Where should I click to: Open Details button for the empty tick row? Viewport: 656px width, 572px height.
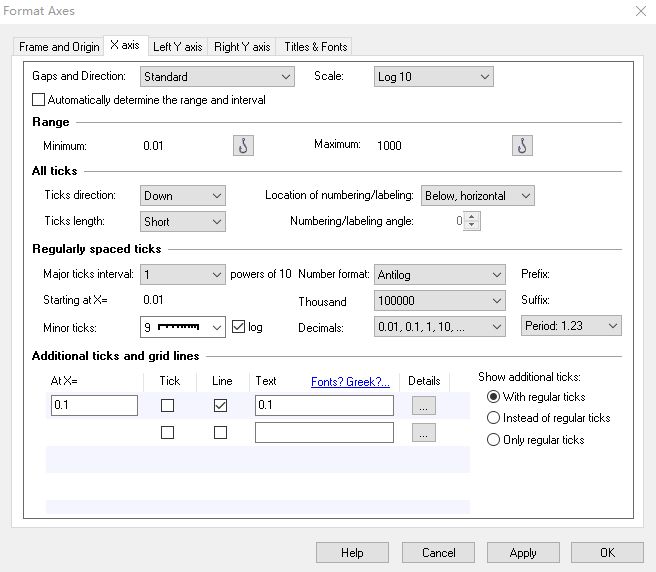coord(423,433)
